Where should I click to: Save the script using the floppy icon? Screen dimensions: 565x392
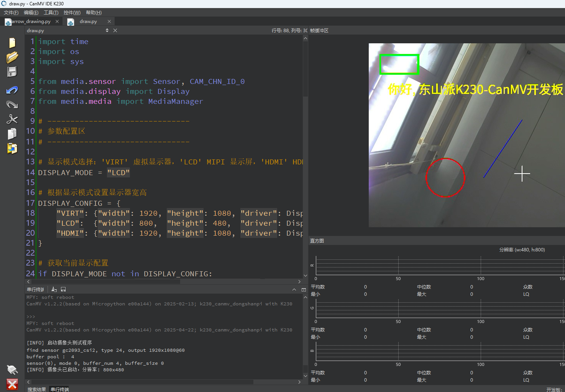(x=12, y=72)
